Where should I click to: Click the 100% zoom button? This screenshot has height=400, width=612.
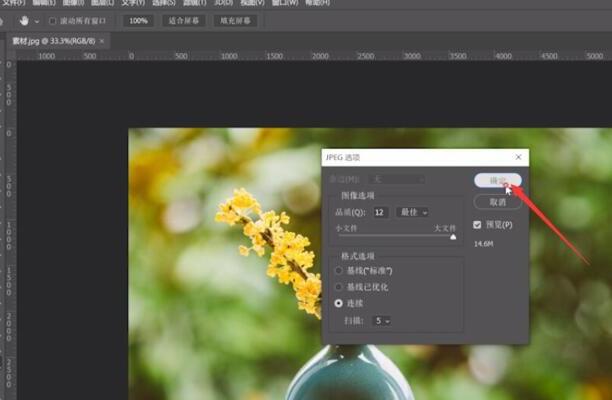[x=138, y=21]
